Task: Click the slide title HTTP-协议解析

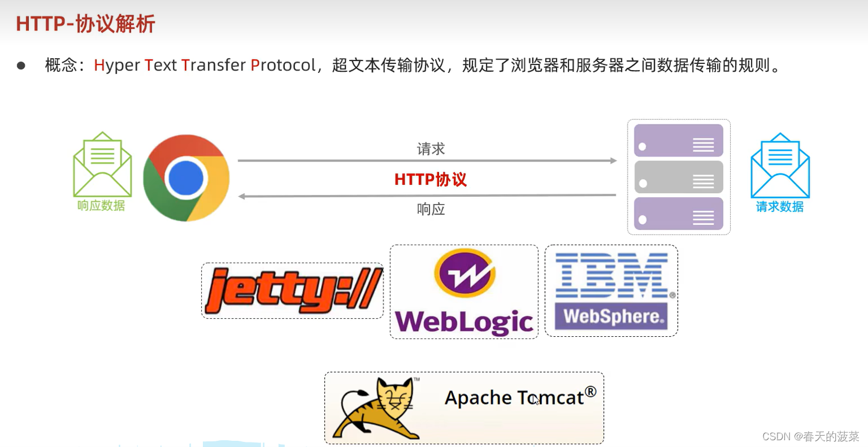Action: (85, 24)
